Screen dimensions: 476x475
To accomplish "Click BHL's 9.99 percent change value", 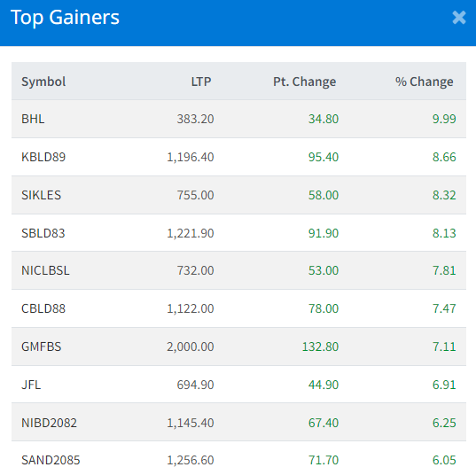I will tap(444, 119).
